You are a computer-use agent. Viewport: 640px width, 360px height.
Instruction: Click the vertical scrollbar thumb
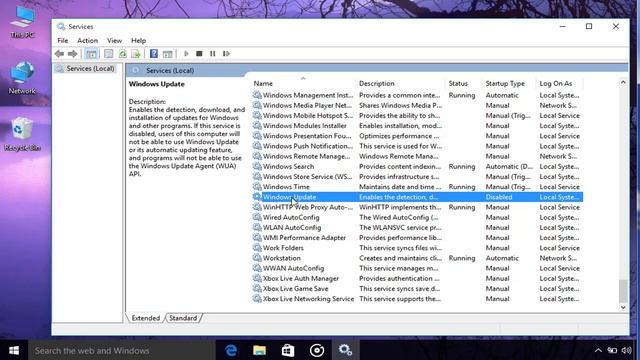[x=623, y=291]
